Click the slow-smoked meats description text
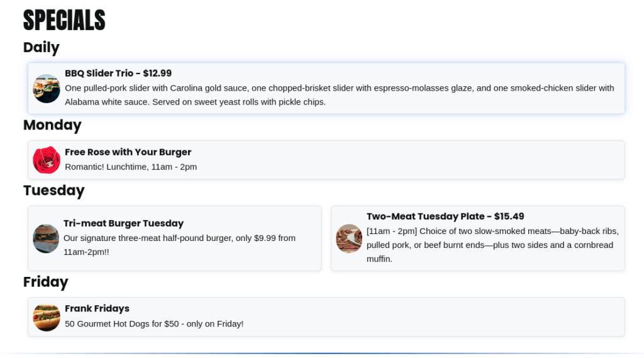The height and width of the screenshot is (358, 644). pos(493,245)
